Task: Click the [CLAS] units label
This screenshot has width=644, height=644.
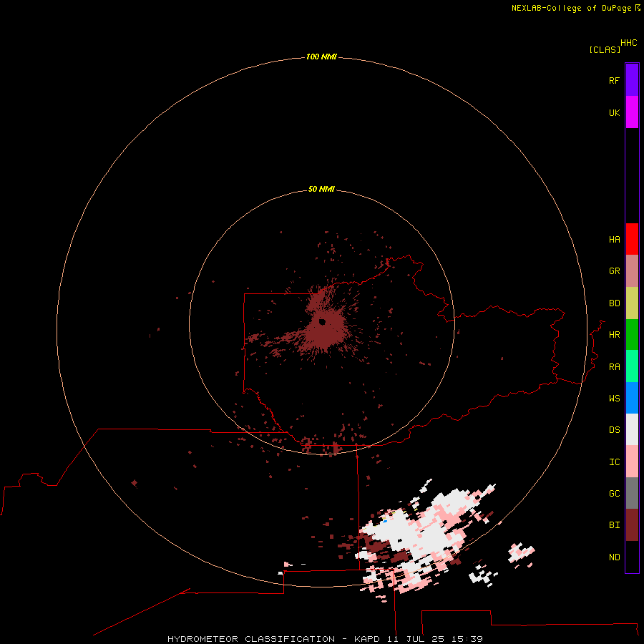Action: (x=605, y=49)
